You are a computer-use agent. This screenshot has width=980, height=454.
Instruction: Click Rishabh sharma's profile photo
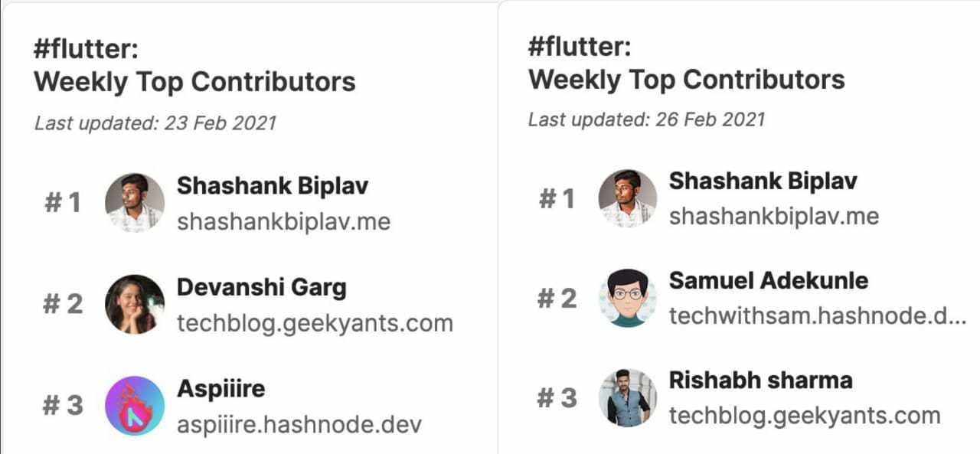pyautogui.click(x=628, y=398)
